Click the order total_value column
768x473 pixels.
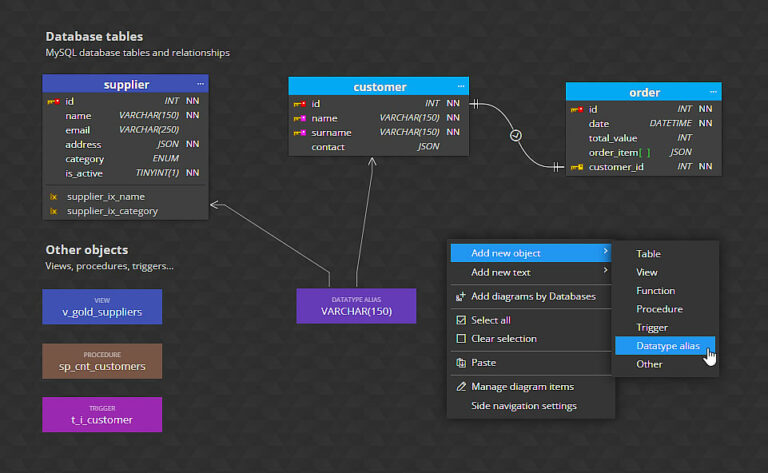[644, 138]
